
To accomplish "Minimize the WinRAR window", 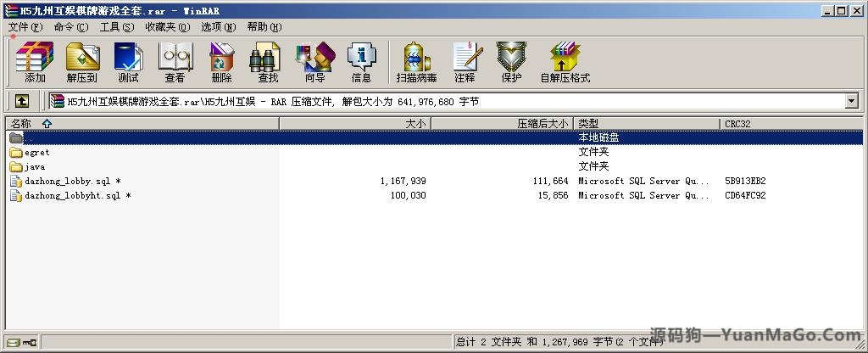I will (828, 10).
